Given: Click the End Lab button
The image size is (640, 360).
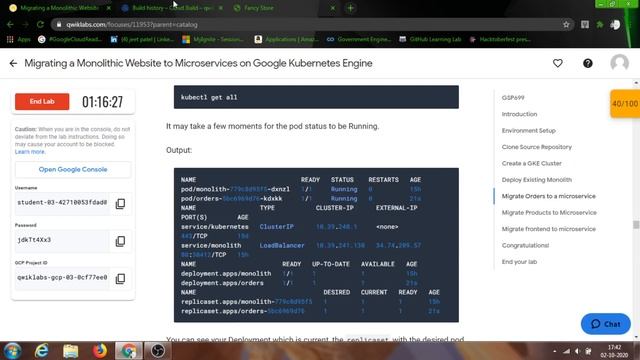Looking at the screenshot, I should (42, 102).
